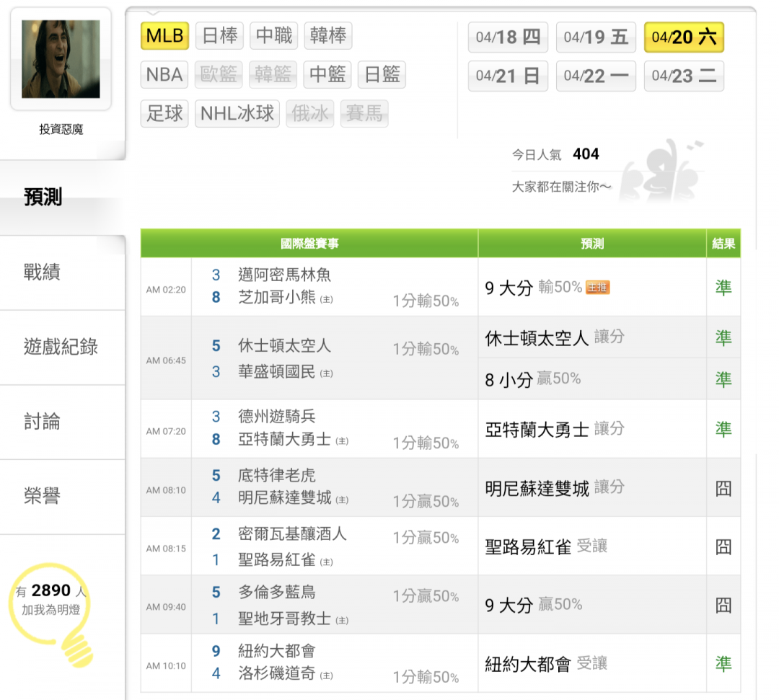Choose date 04/19 五
779x700 pixels.
596,37
